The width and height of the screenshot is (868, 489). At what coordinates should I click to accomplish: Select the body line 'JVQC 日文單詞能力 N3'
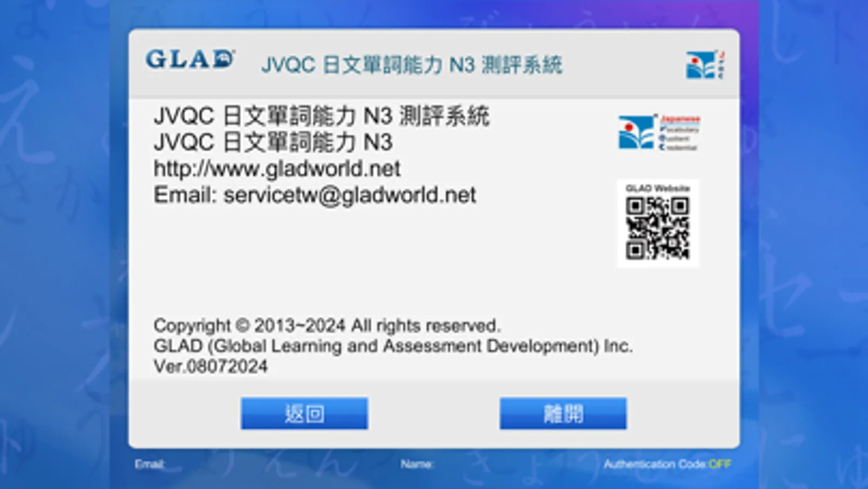273,142
